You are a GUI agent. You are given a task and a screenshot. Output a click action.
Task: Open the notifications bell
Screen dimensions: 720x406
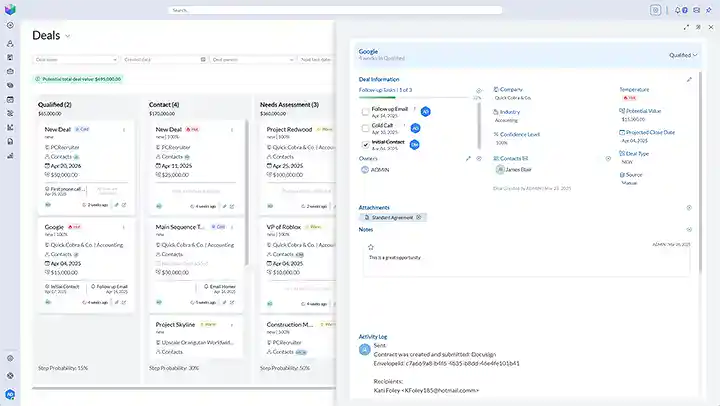coord(677,10)
